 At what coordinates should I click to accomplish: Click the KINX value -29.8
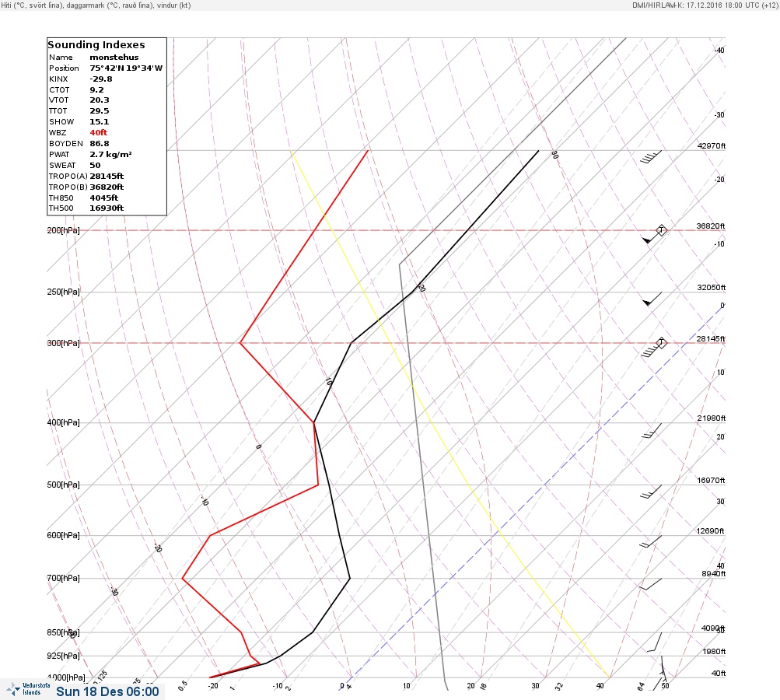pos(101,79)
